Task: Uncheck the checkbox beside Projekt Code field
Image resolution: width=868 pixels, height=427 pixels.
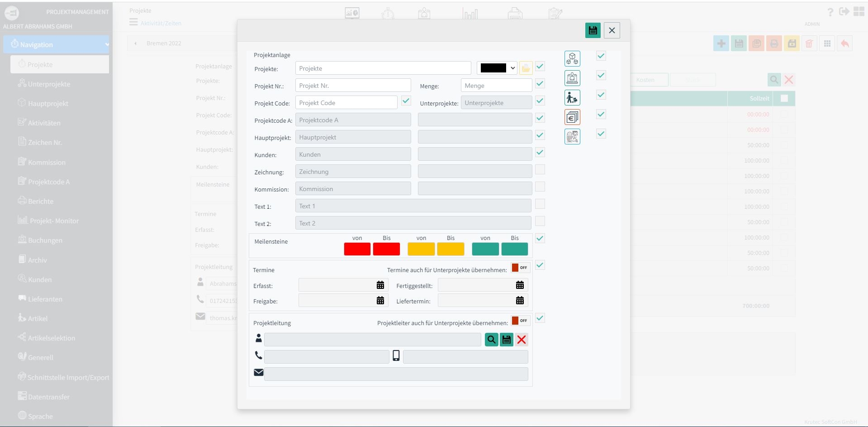Action: point(406,101)
